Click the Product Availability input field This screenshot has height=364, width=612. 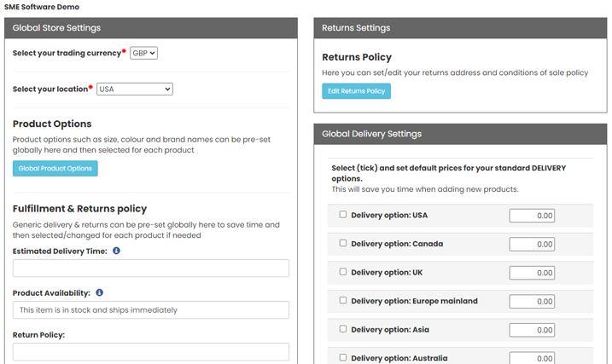pyautogui.click(x=150, y=310)
